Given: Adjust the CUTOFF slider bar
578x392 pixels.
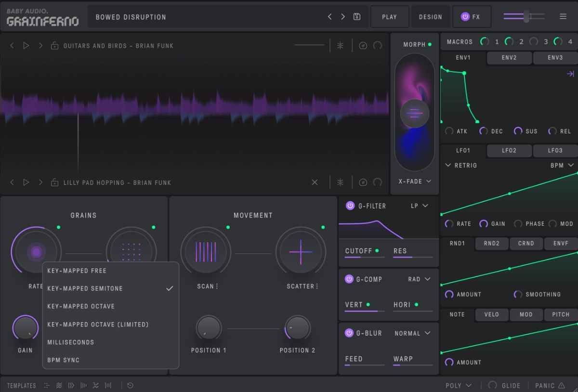Looking at the screenshot, I should 365,257.
